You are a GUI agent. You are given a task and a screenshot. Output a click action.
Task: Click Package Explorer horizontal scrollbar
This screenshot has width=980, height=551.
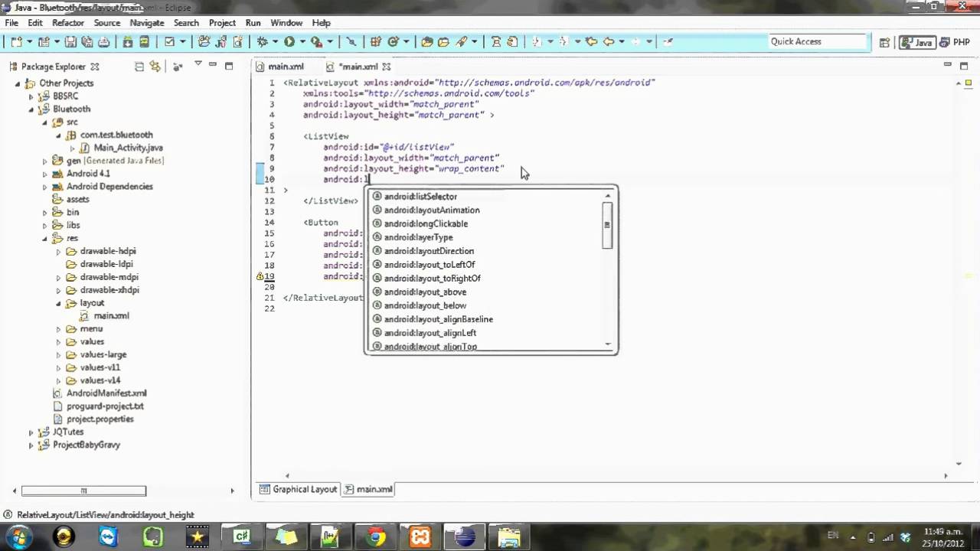pos(83,491)
